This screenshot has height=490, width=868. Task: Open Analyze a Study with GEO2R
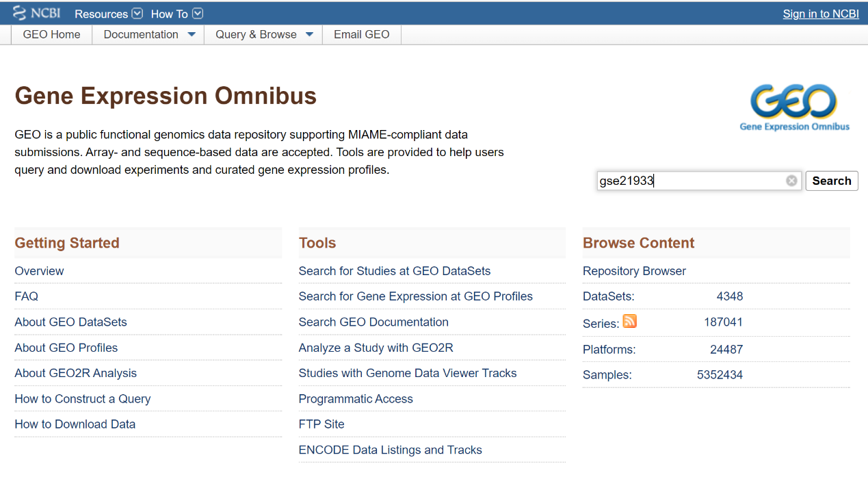click(376, 348)
